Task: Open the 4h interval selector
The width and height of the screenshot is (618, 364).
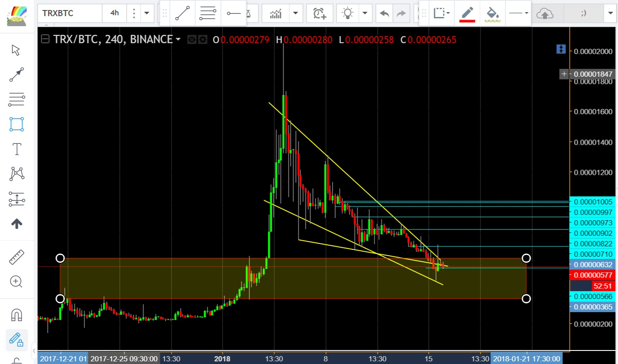Action: point(114,14)
